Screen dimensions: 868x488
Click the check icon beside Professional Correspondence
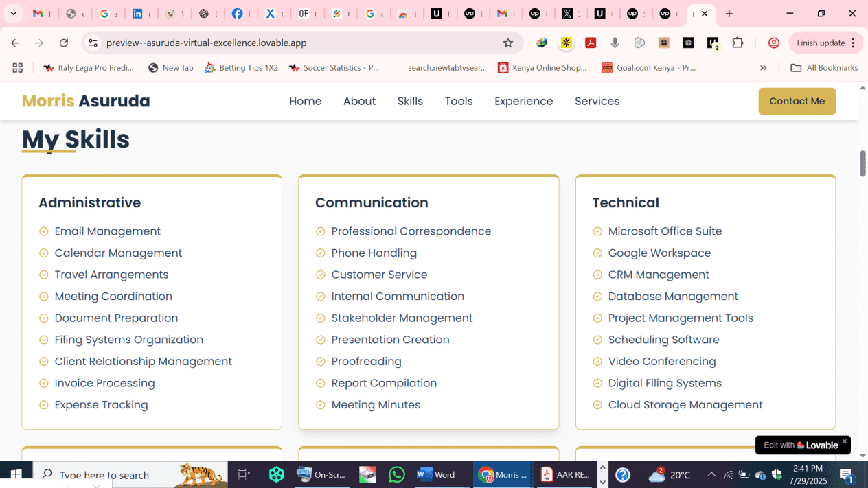tap(320, 231)
